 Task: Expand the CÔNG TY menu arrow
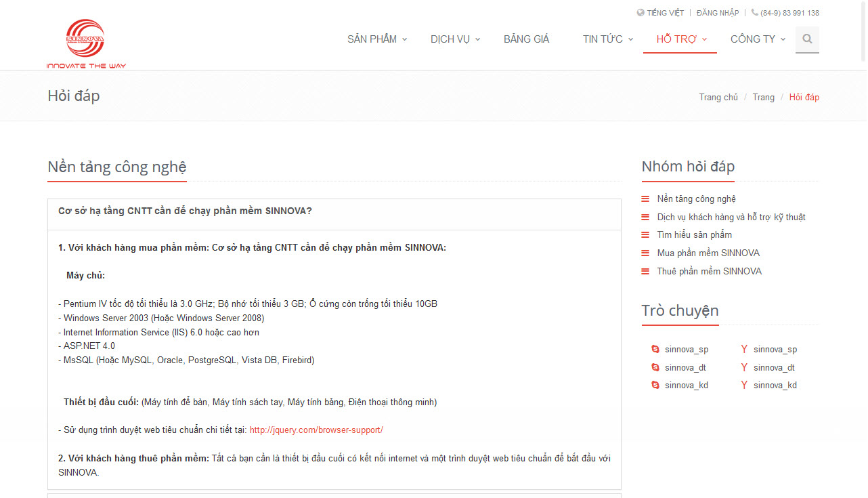pyautogui.click(x=783, y=39)
